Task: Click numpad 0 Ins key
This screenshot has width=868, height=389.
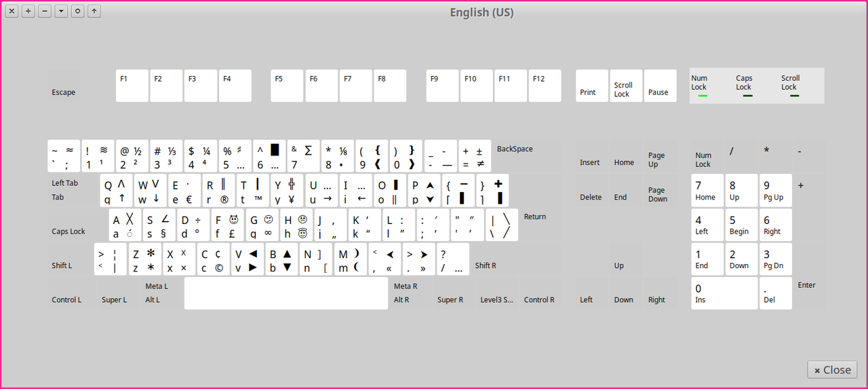Action: (x=725, y=293)
